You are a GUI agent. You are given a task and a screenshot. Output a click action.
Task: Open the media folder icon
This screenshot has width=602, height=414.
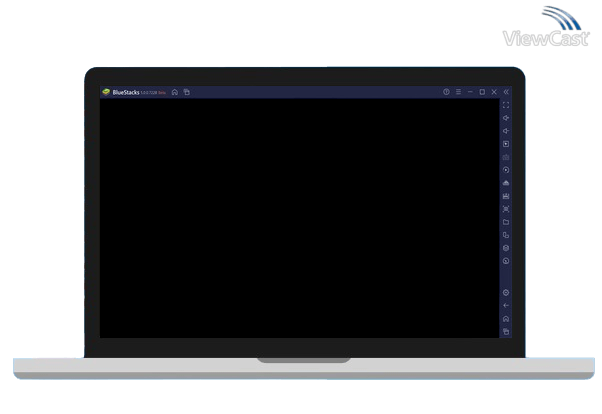[506, 222]
